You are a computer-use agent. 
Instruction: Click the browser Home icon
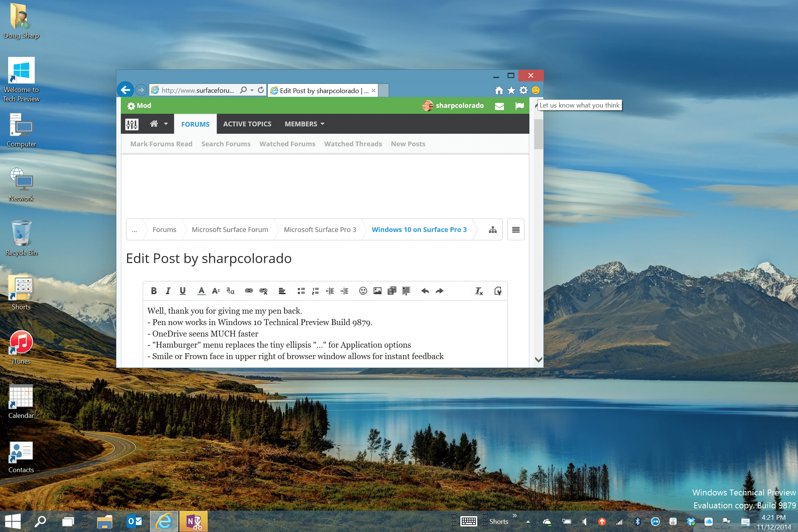499,90
